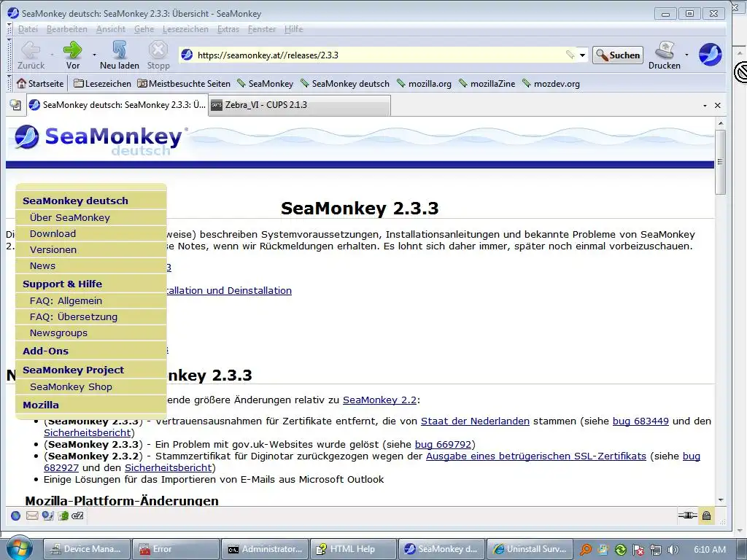Open the Meistbesuchte Seiten folder

(x=184, y=84)
